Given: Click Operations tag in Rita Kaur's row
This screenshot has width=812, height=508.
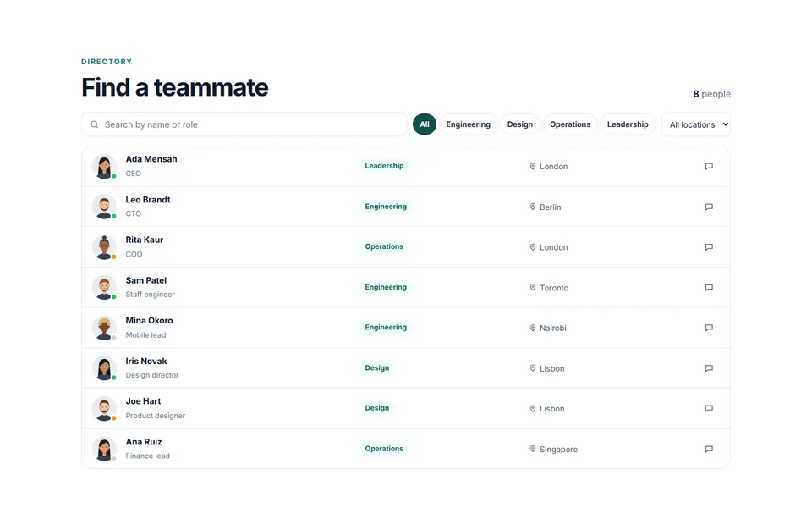Looking at the screenshot, I should coord(384,246).
